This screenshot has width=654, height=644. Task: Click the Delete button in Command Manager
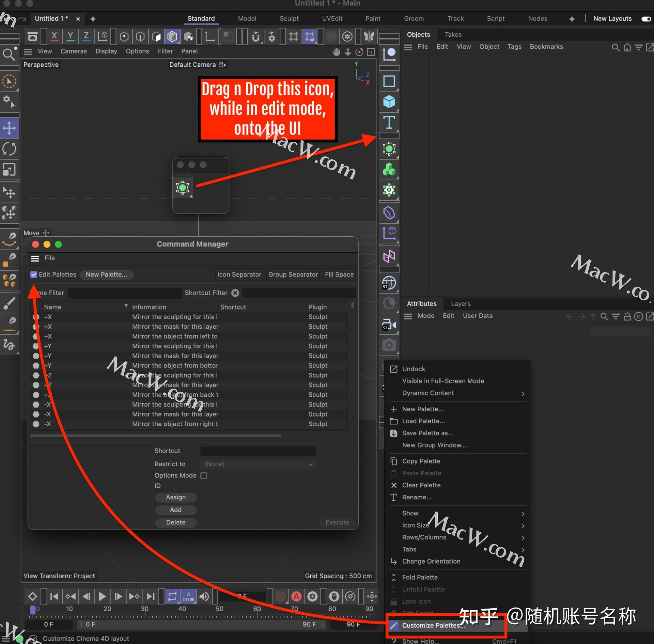(x=175, y=522)
